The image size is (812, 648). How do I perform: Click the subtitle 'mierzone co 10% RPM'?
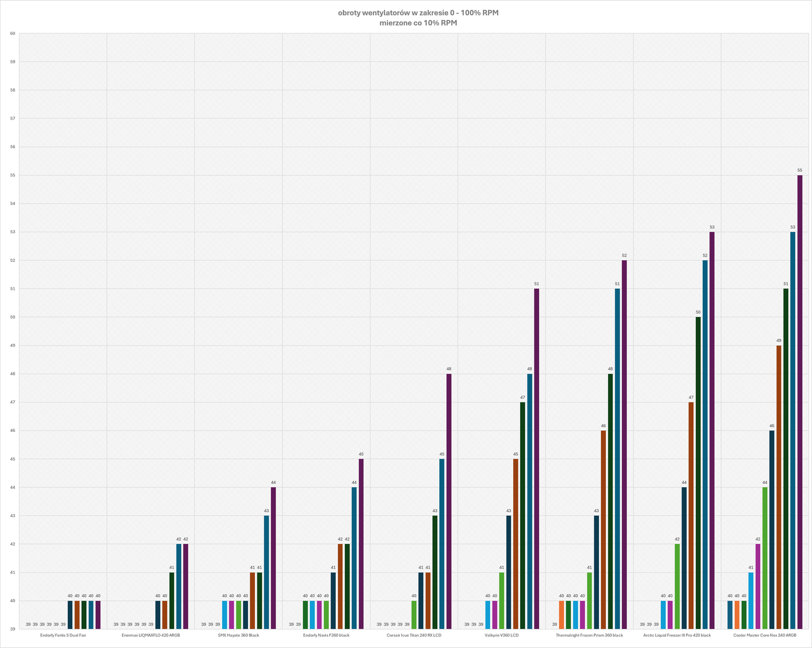coord(418,23)
